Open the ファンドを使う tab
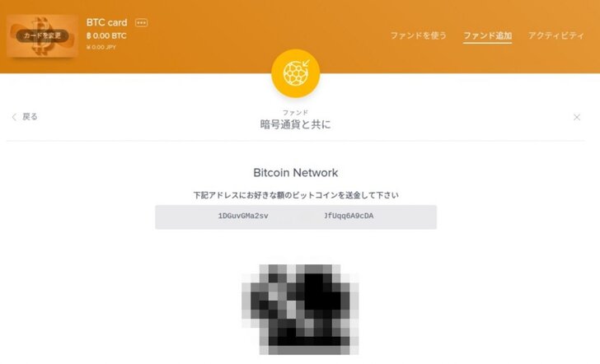This screenshot has height=364, width=600. pos(418,35)
